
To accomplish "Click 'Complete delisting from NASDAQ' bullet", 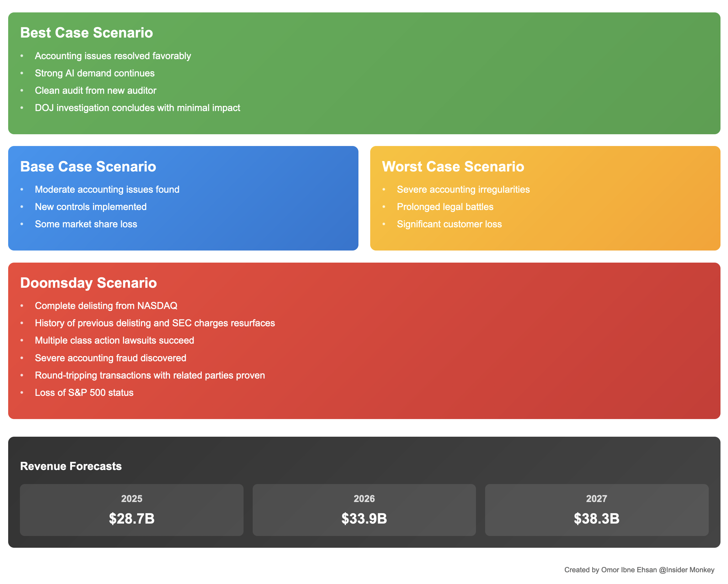I will click(106, 306).
